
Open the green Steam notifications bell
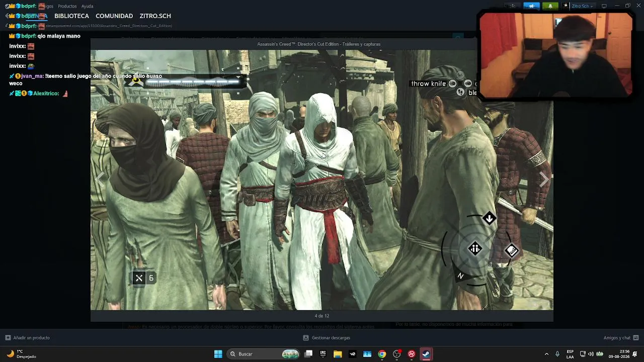tap(550, 6)
